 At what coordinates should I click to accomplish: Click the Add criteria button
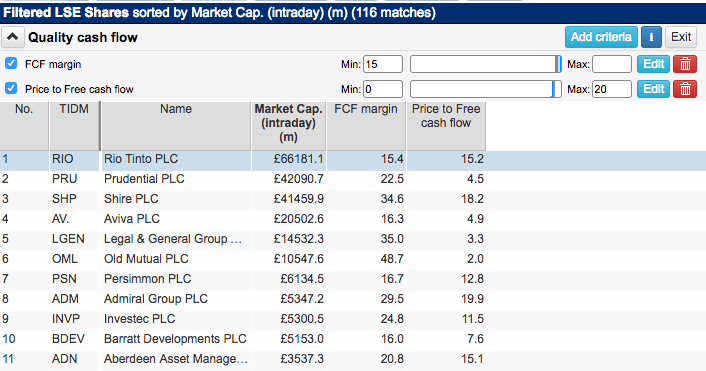point(601,37)
